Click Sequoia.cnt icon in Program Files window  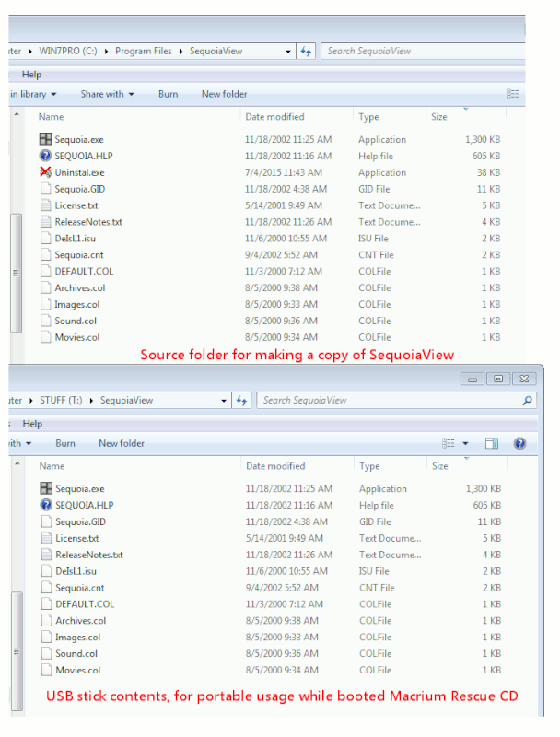coord(45,254)
